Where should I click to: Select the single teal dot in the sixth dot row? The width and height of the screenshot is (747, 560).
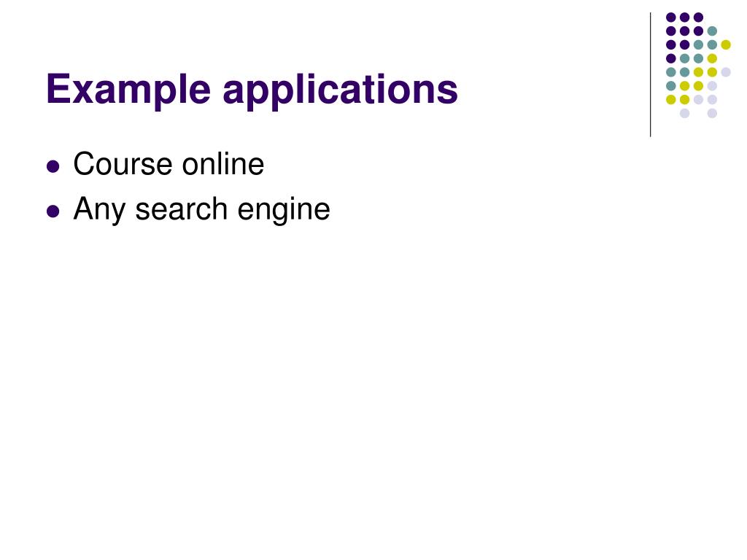click(671, 86)
